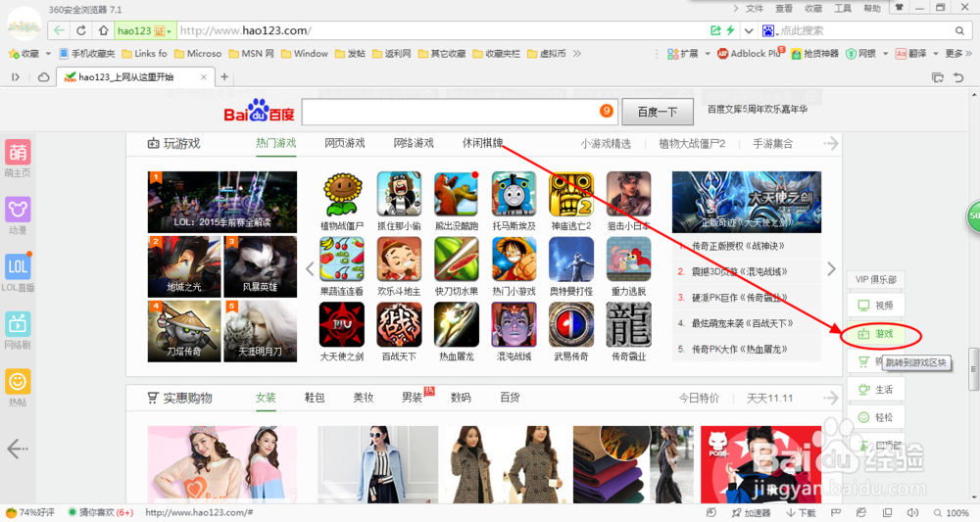Open the 下载 downloads status bar item
The height and width of the screenshot is (522, 980).
(801, 512)
